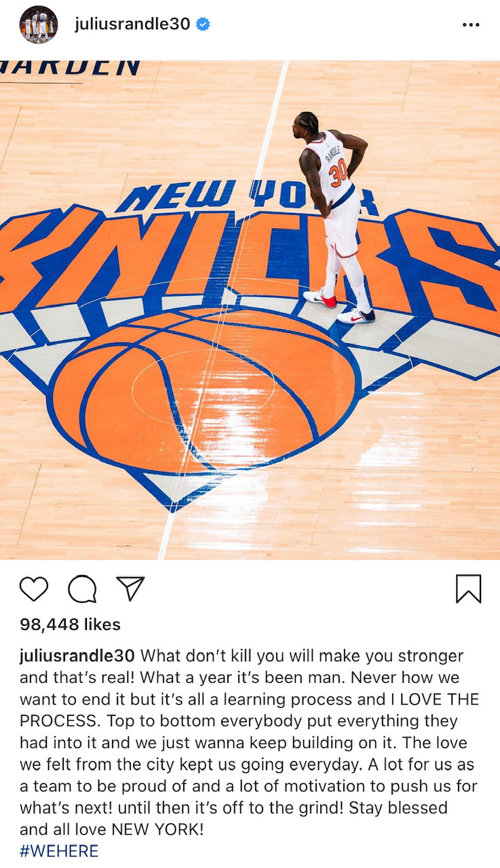This screenshot has width=500, height=868.
Task: Open juliusrandle30 username in the caption
Action: pyautogui.click(x=77, y=656)
